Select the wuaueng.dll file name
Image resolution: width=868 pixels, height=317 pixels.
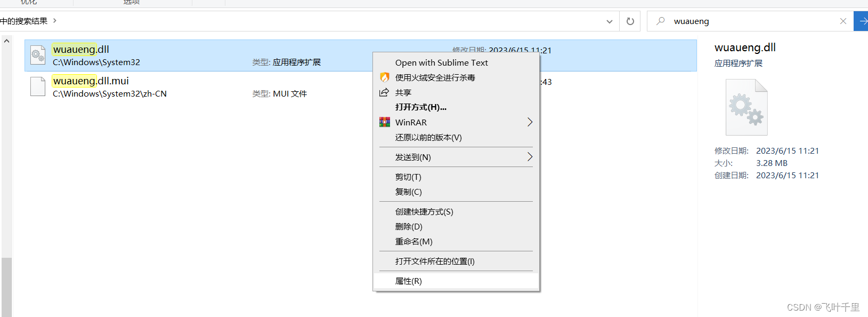pyautogui.click(x=81, y=49)
